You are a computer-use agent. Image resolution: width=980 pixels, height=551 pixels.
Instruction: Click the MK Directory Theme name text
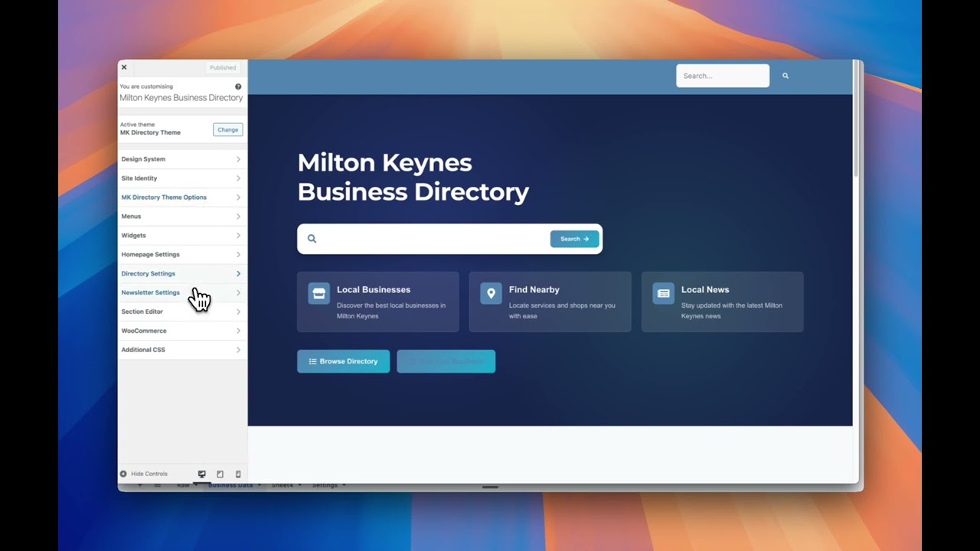click(x=150, y=132)
